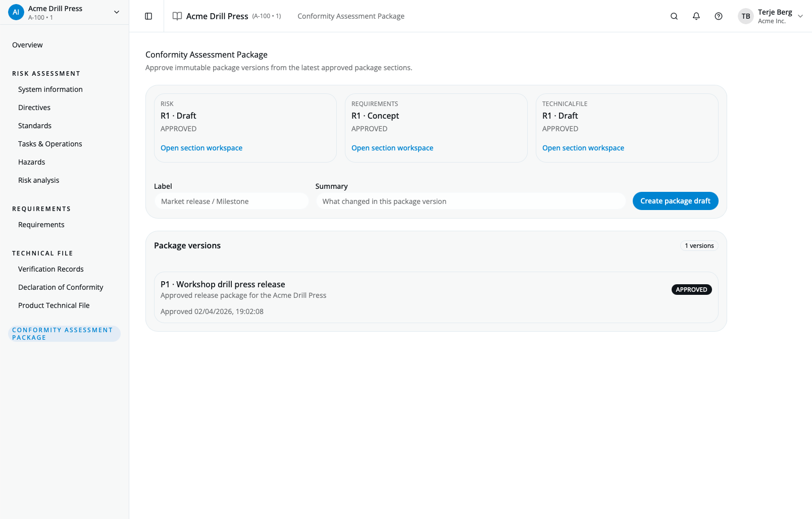Click the RISK ASSESSMENT section heading
This screenshot has width=812, height=519.
[46, 74]
